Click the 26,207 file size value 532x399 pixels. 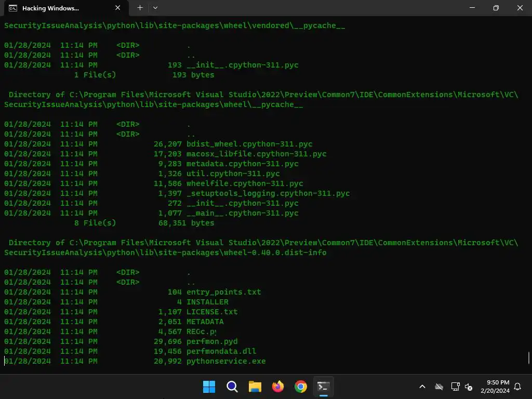[x=168, y=144]
